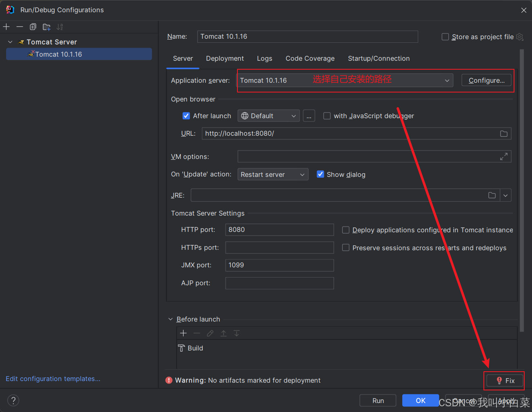Copy the selected configuration

pos(33,27)
